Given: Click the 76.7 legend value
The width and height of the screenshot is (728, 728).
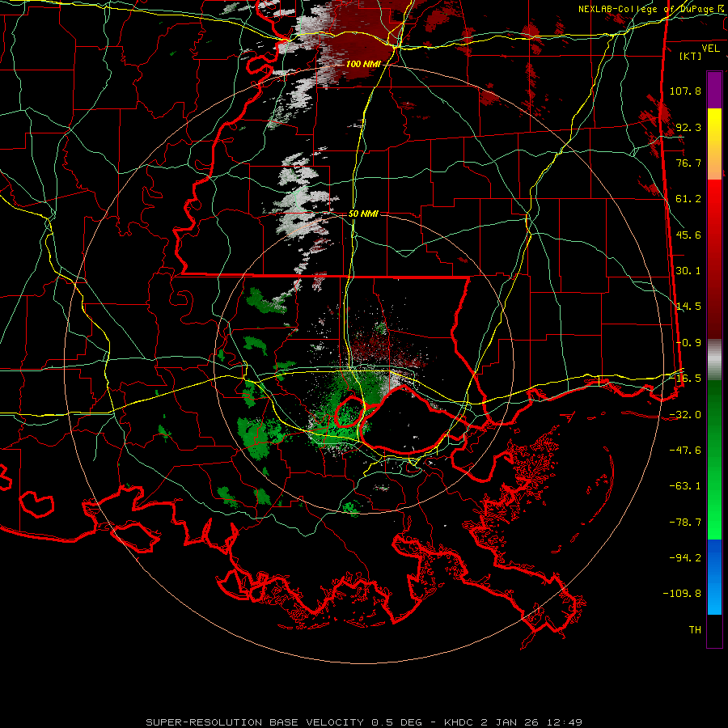Looking at the screenshot, I should point(688,163).
